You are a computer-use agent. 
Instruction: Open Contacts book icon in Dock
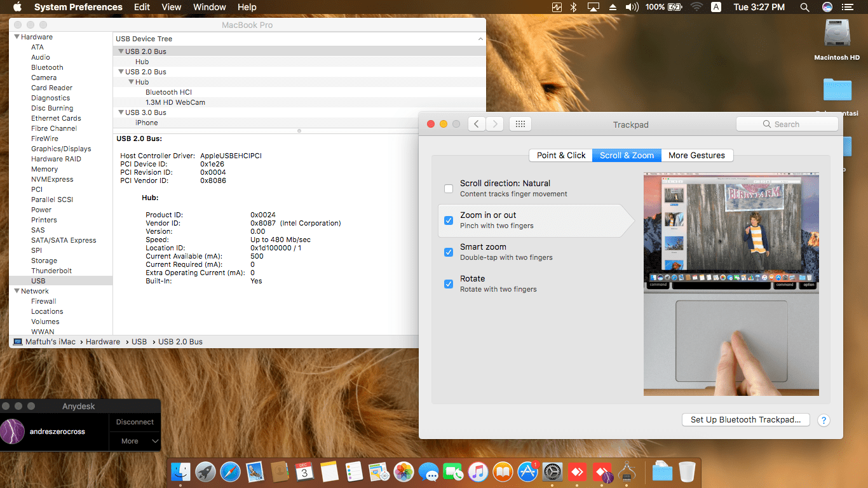(280, 472)
